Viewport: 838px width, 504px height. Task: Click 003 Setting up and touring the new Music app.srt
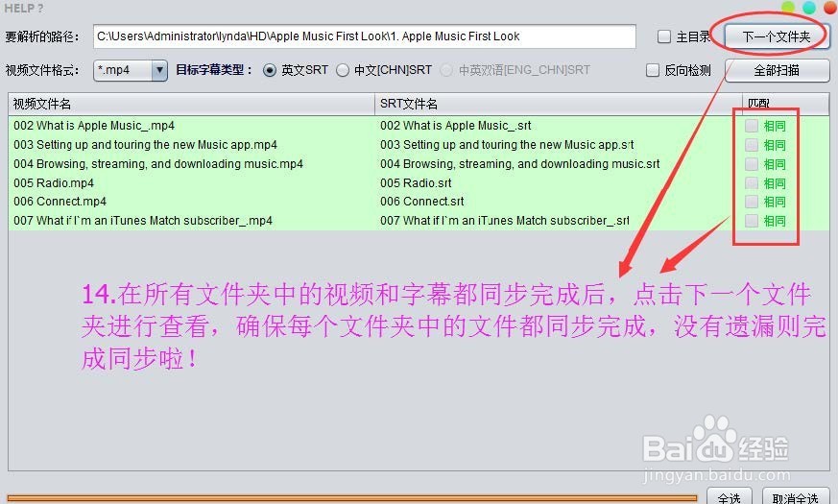click(507, 145)
